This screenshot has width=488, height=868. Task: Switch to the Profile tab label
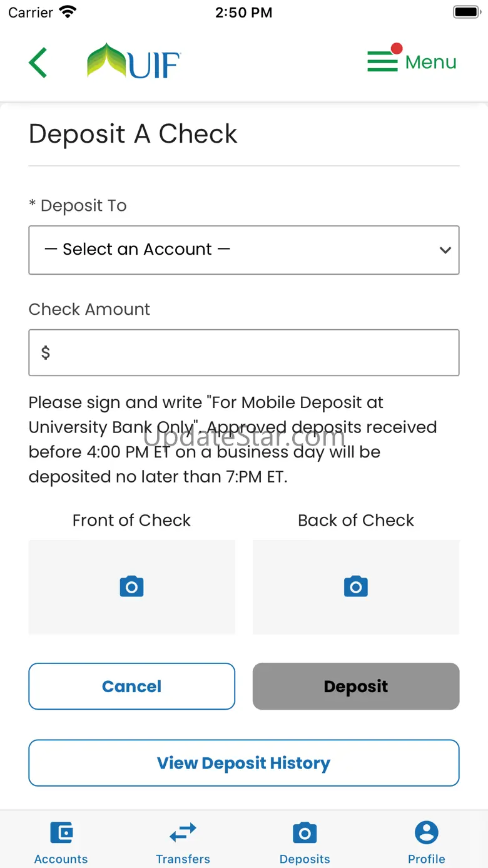click(427, 859)
